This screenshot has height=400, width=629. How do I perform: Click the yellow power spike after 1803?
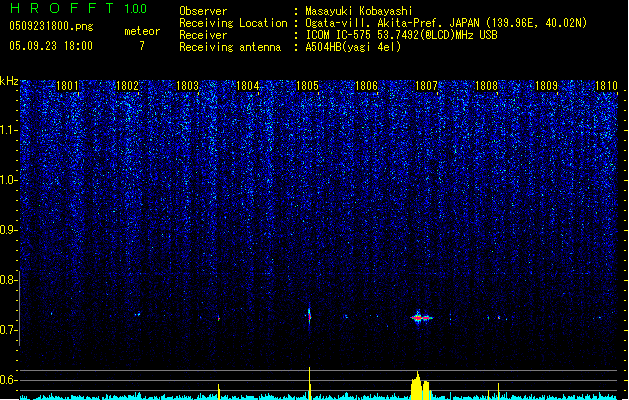point(219,392)
